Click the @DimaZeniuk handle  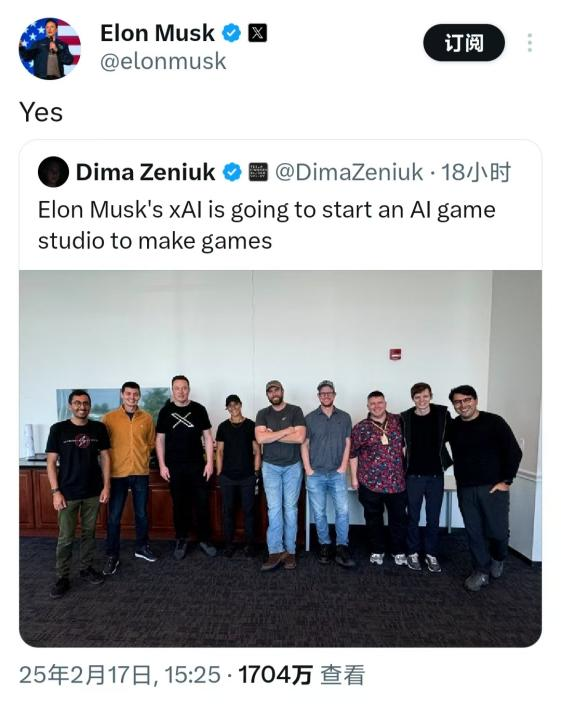point(349,172)
